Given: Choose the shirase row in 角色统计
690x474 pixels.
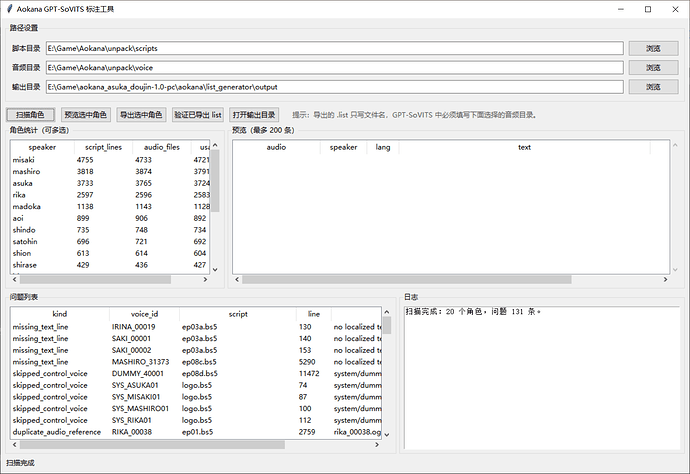Looking at the screenshot, I should (x=26, y=265).
